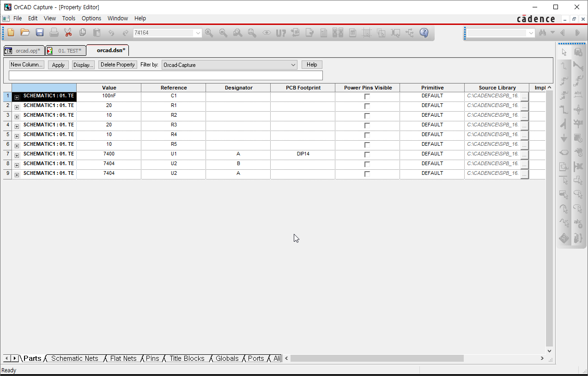Toggle Power Pins Visible for U2 designator A

[x=367, y=174]
